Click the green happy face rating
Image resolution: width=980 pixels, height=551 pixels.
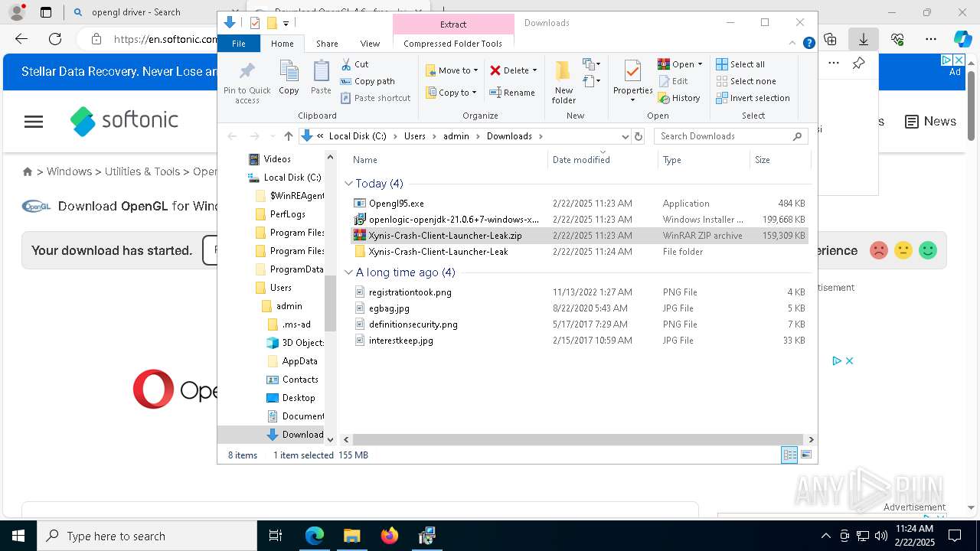[x=928, y=250]
